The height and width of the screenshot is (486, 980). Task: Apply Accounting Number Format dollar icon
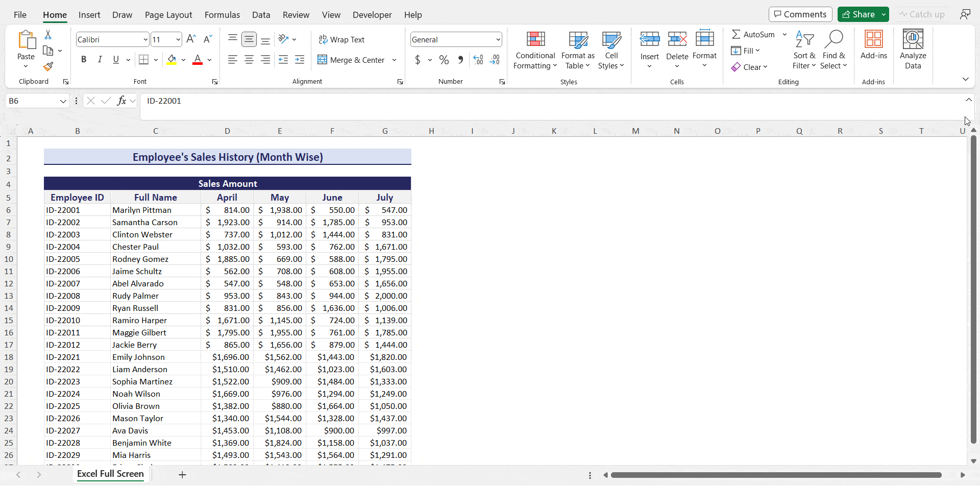click(418, 60)
